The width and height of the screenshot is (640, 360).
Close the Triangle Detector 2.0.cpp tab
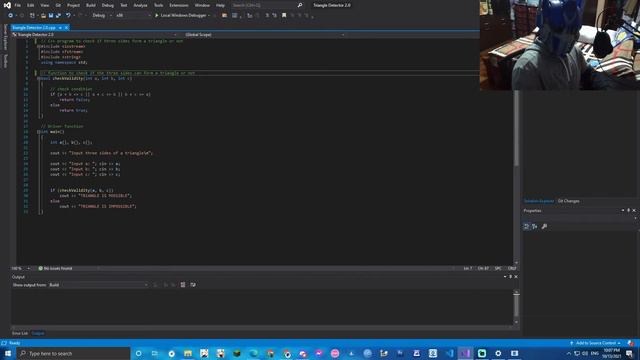66,28
